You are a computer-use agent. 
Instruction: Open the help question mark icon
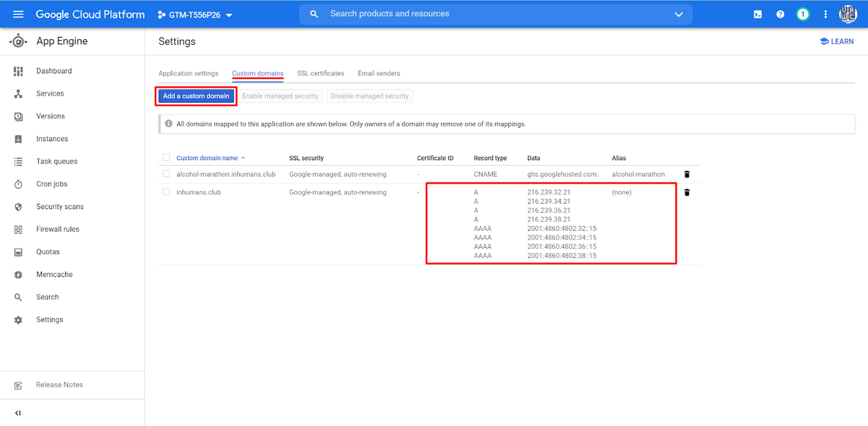tap(780, 14)
